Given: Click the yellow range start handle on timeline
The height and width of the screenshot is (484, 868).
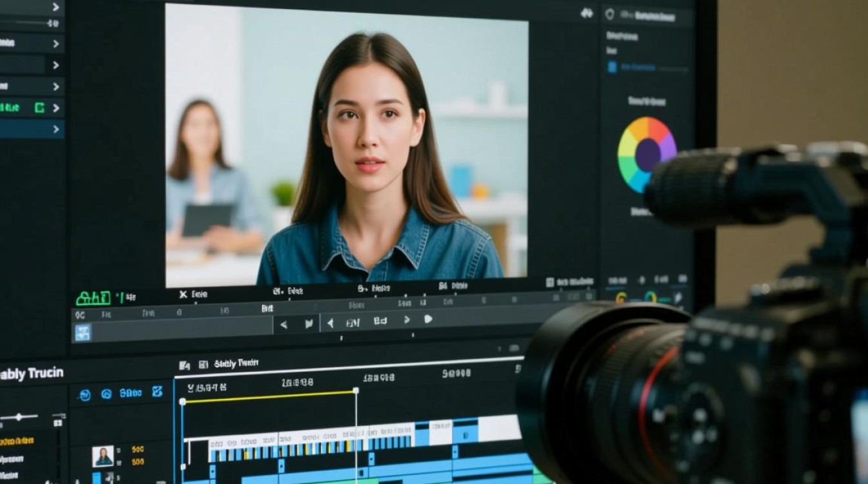Looking at the screenshot, I should click(x=182, y=401).
